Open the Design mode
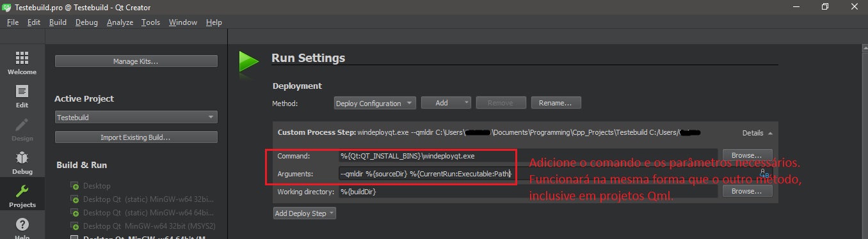 point(22,130)
